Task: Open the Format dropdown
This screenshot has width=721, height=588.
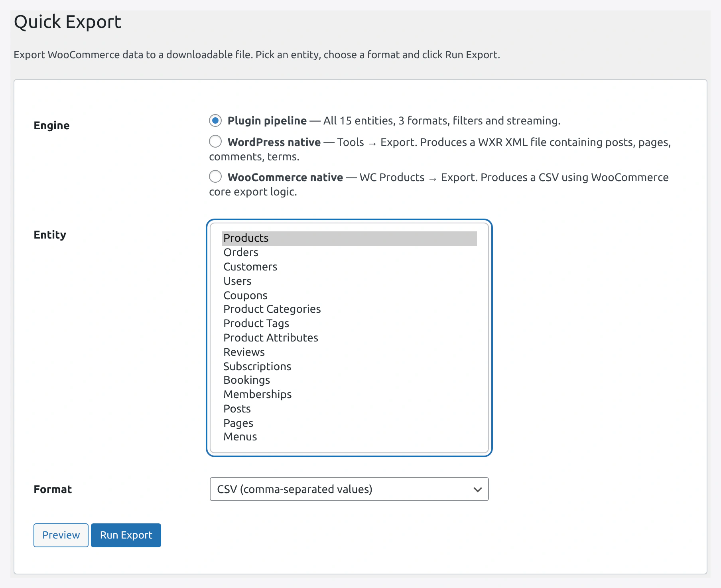Action: point(349,489)
